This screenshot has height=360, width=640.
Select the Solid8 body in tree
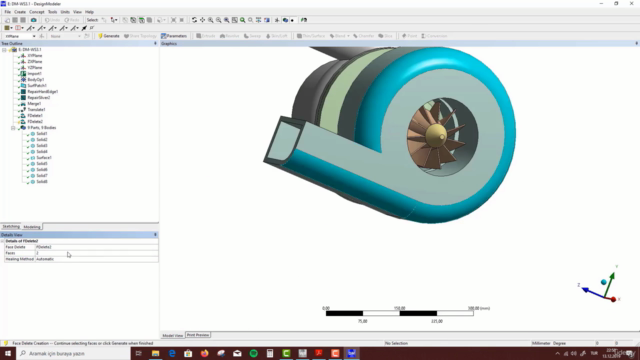tap(42, 182)
